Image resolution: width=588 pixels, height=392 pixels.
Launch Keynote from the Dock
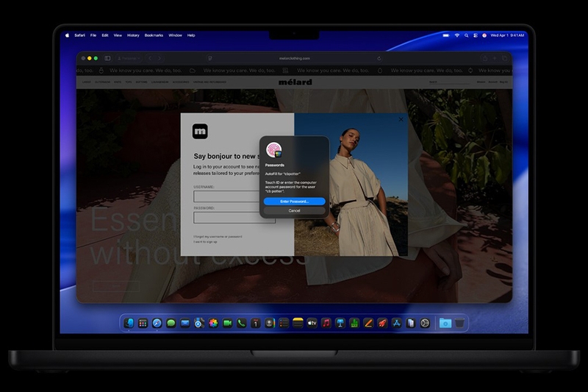(340, 323)
